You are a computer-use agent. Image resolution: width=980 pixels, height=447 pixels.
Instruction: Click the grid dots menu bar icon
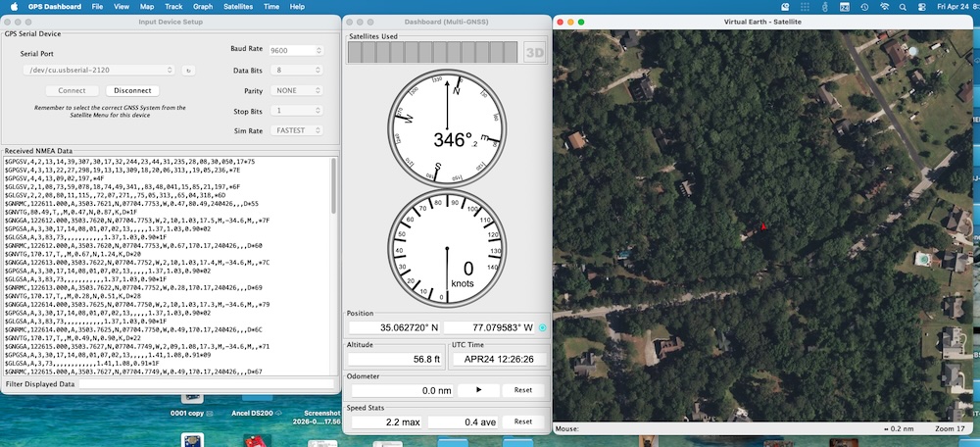(x=805, y=6)
